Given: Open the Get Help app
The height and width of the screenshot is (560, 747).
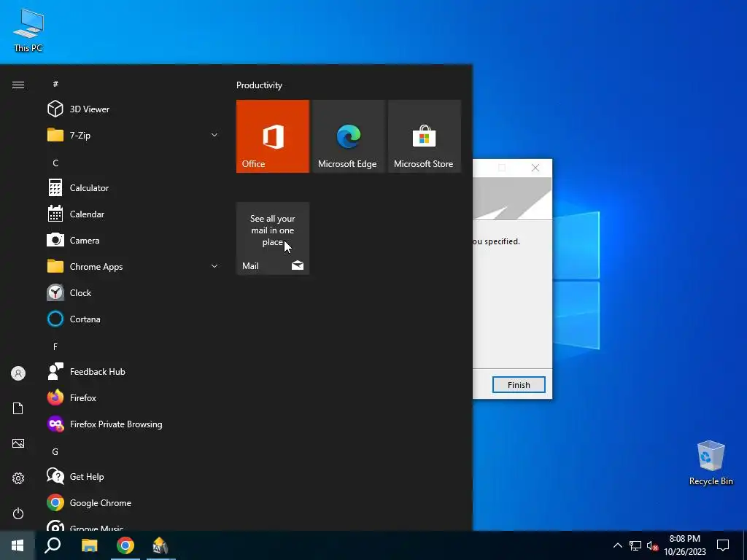Looking at the screenshot, I should [133, 476].
